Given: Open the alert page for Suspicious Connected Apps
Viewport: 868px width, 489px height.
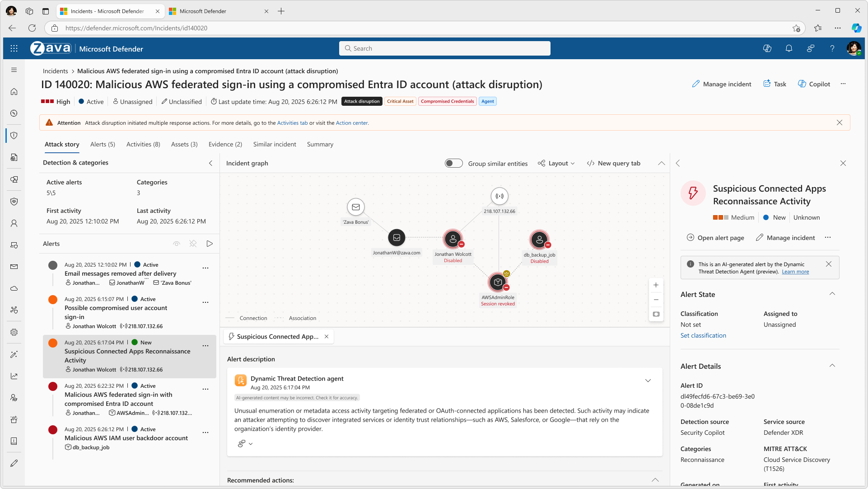Looking at the screenshot, I should (715, 237).
